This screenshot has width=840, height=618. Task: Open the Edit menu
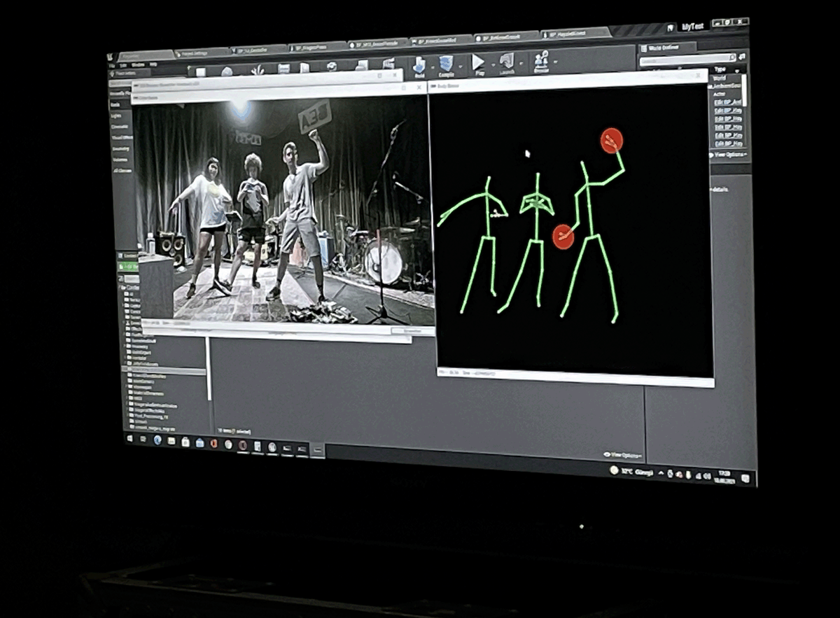point(123,65)
